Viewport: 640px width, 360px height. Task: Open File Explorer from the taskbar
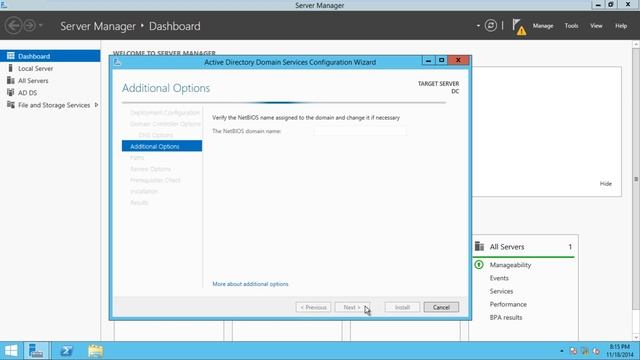[96, 351]
